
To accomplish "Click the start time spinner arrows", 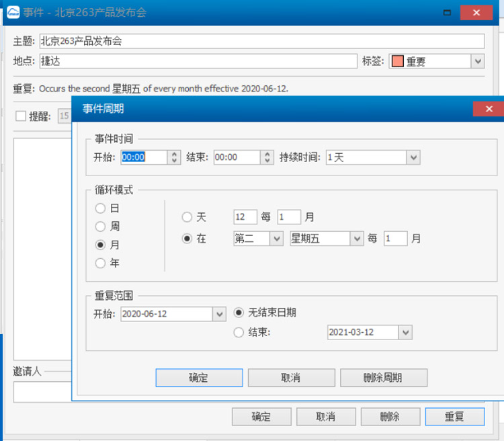I will [174, 157].
